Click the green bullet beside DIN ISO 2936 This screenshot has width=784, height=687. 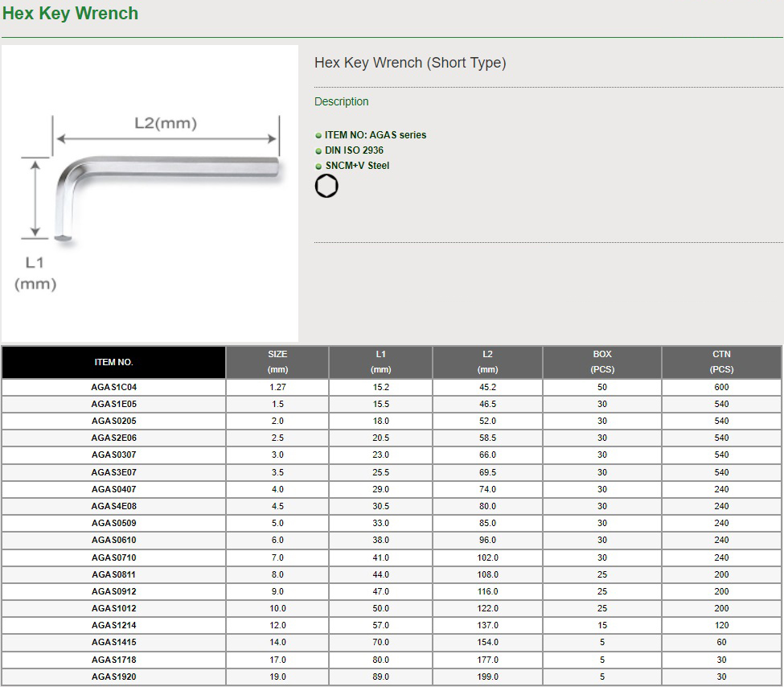click(x=318, y=151)
